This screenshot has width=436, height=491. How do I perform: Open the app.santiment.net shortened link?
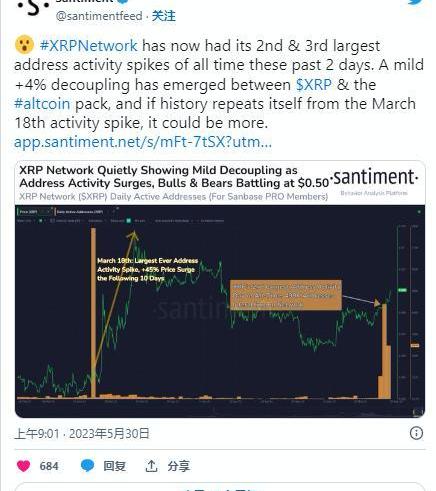pos(143,142)
